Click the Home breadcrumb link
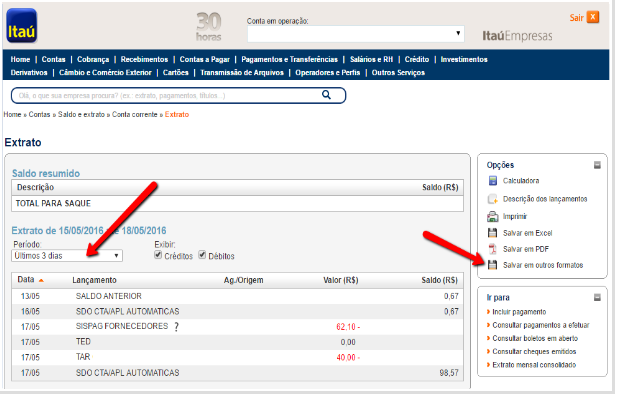Screen dimensions: 617x397 point(12,114)
